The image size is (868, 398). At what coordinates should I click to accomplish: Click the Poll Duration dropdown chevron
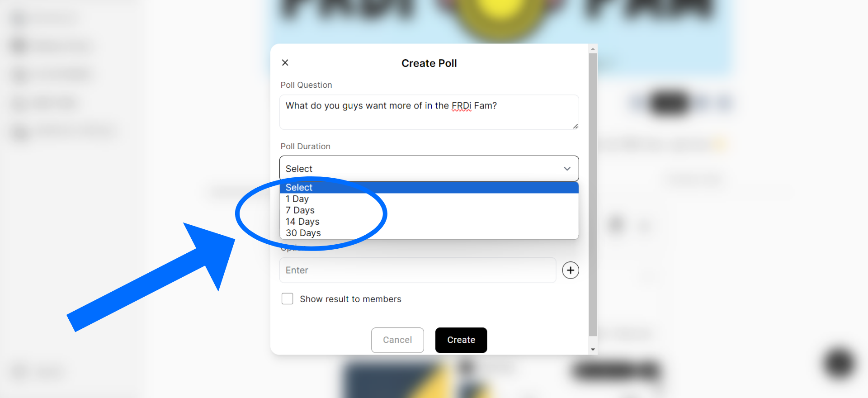coord(567,169)
